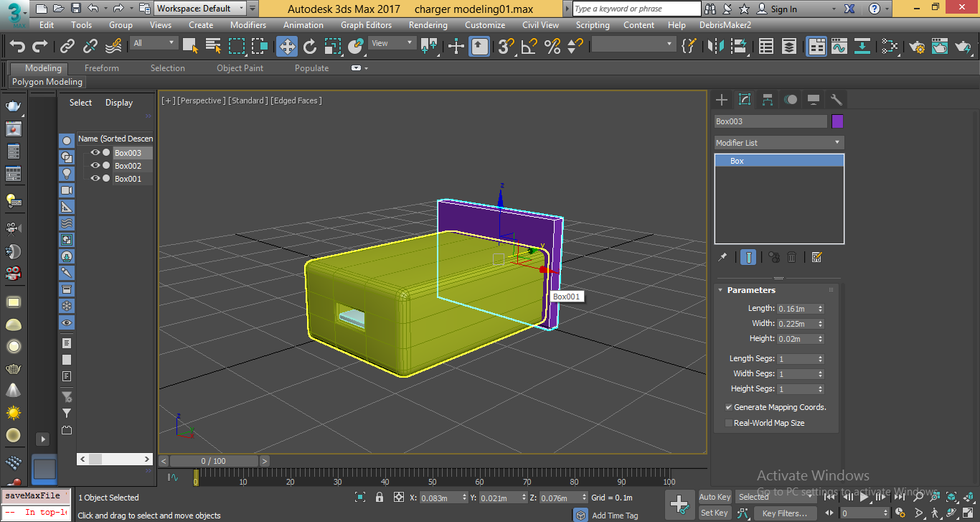Viewport: 980px width, 522px height.
Task: Open the Modifiers menu
Action: pyautogui.click(x=248, y=24)
